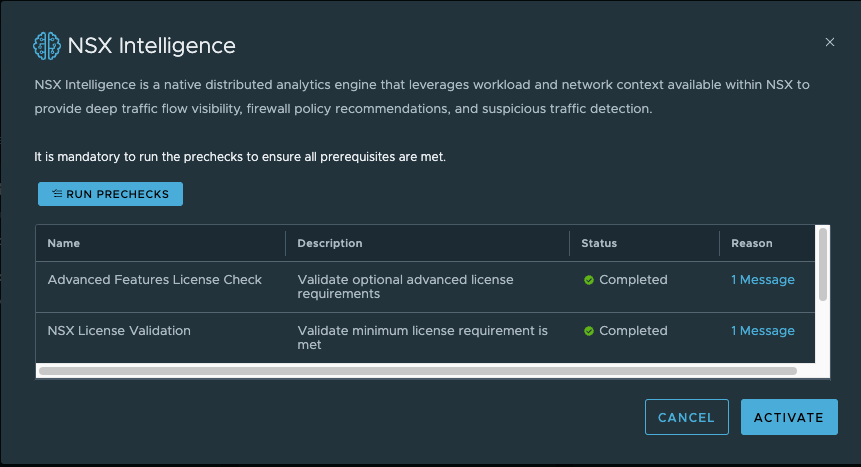Activate NSX Intelligence
This screenshot has height=467, width=861.
coord(789,417)
